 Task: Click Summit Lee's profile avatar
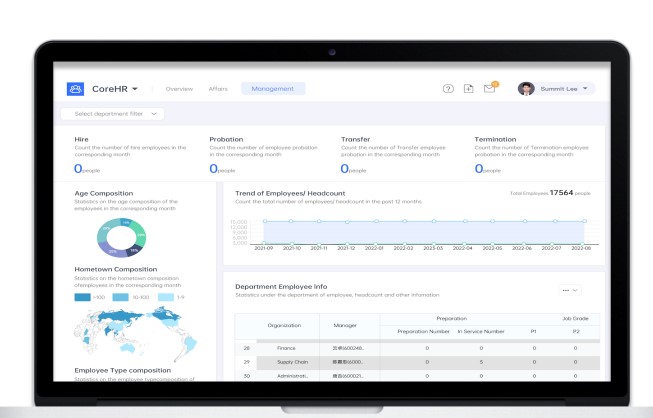(x=526, y=89)
